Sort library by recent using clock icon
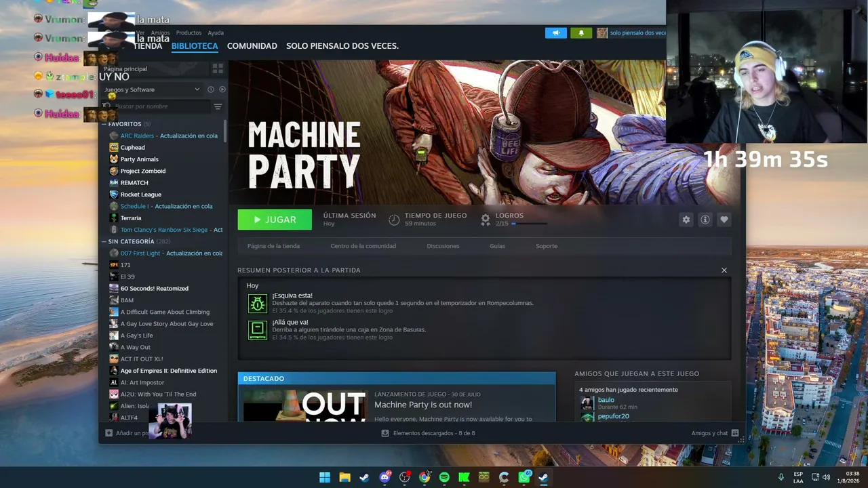The width and height of the screenshot is (868, 488). [x=211, y=89]
